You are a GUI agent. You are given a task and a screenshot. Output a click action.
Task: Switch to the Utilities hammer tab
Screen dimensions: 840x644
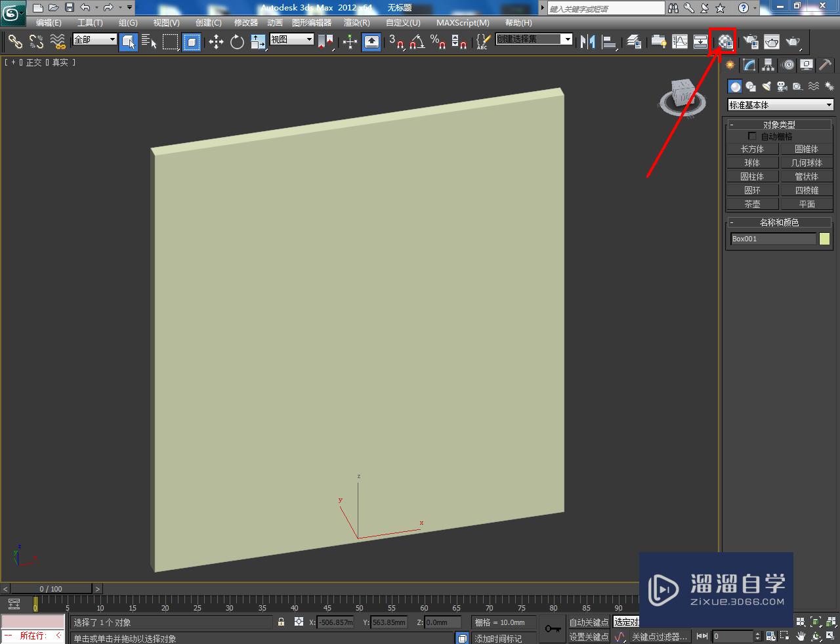[826, 65]
